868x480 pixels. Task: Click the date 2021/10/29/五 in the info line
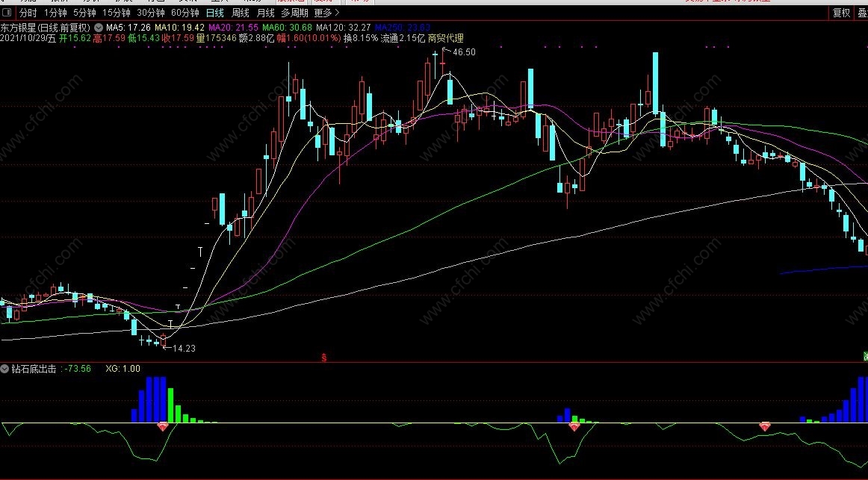28,38
